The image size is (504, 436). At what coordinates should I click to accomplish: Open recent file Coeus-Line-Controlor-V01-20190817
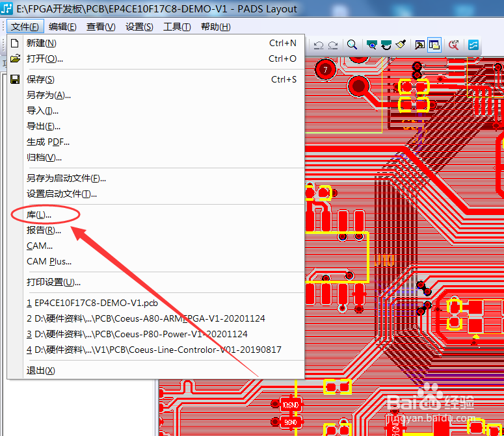click(156, 350)
